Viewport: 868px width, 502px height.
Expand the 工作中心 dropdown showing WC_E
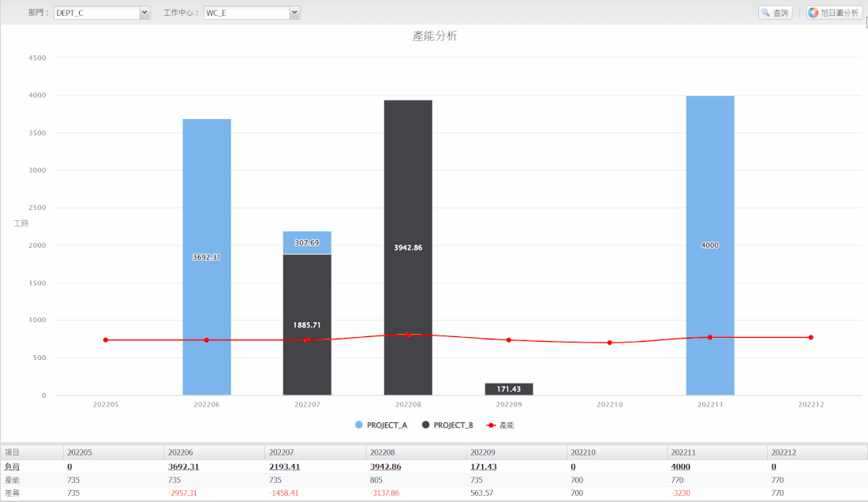point(294,13)
